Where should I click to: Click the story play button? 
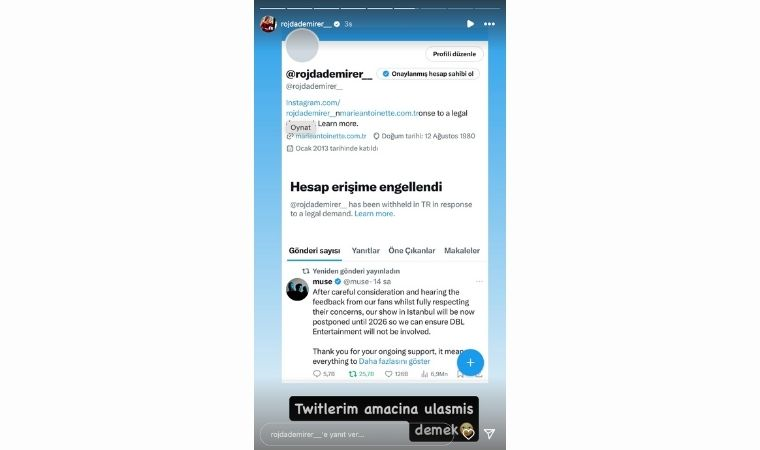click(470, 24)
